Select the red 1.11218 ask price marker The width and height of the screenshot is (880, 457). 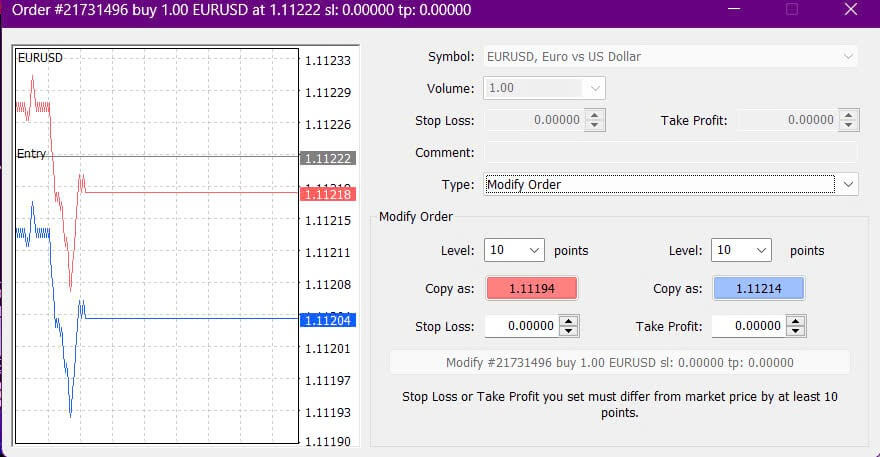(326, 193)
